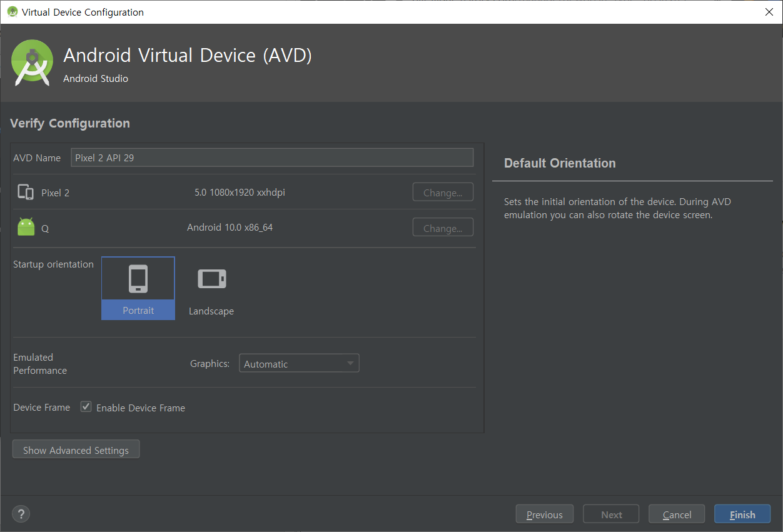
Task: Open the help question mark button
Action: coord(21,514)
